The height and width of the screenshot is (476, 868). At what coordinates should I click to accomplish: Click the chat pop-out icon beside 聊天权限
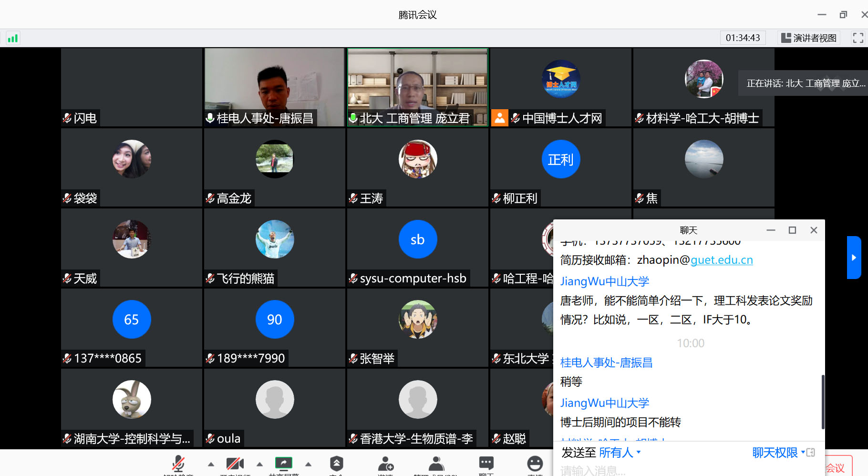(811, 453)
